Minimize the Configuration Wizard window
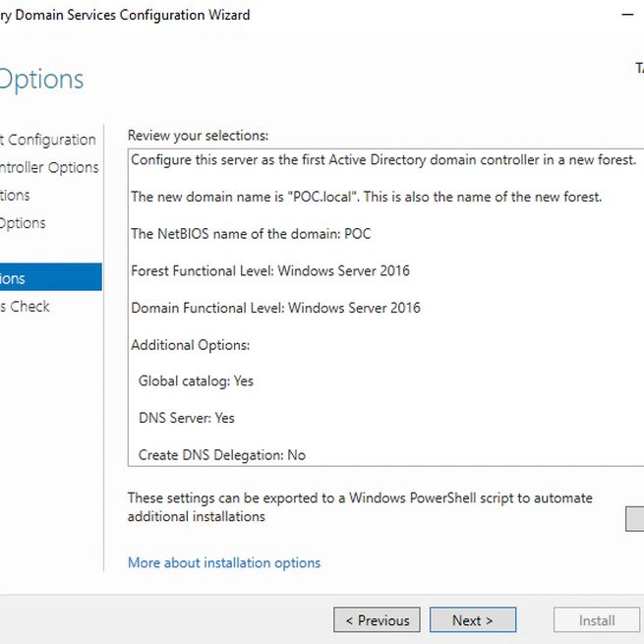The height and width of the screenshot is (644, 644). [x=627, y=15]
